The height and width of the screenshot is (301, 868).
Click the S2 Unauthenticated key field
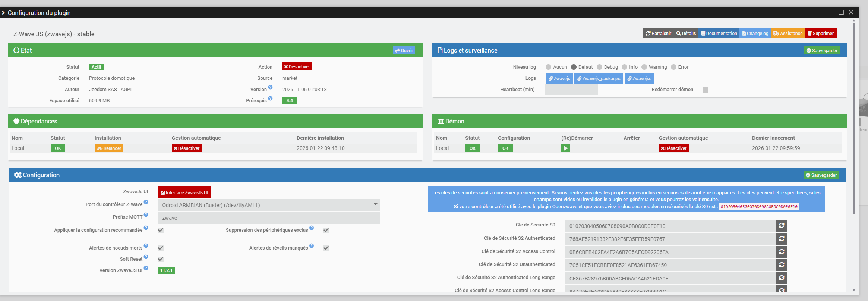pos(670,265)
